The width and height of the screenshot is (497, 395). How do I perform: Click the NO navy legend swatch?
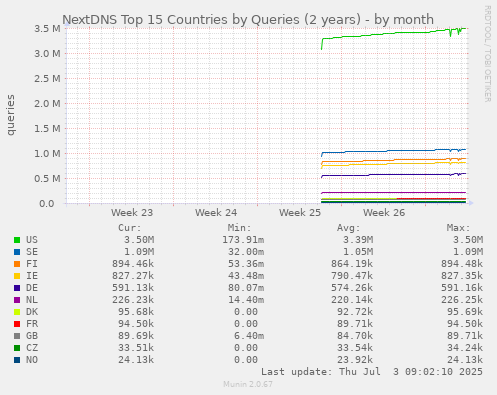click(17, 360)
